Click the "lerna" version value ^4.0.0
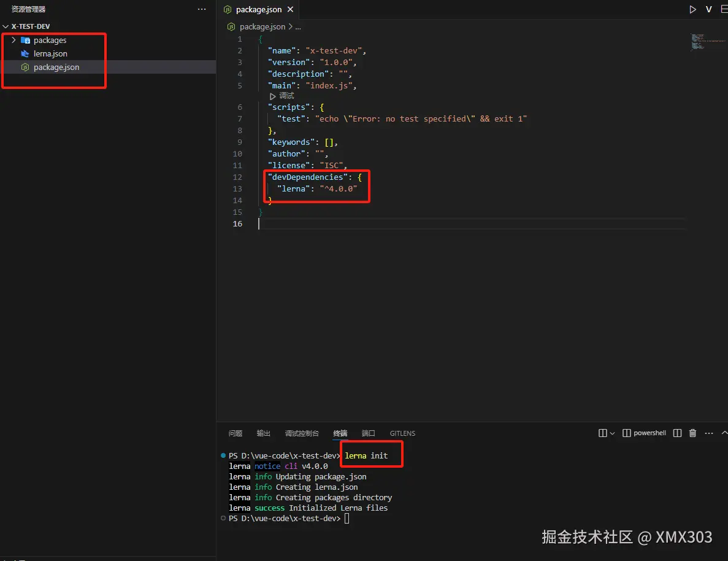The width and height of the screenshot is (728, 561). tap(339, 188)
